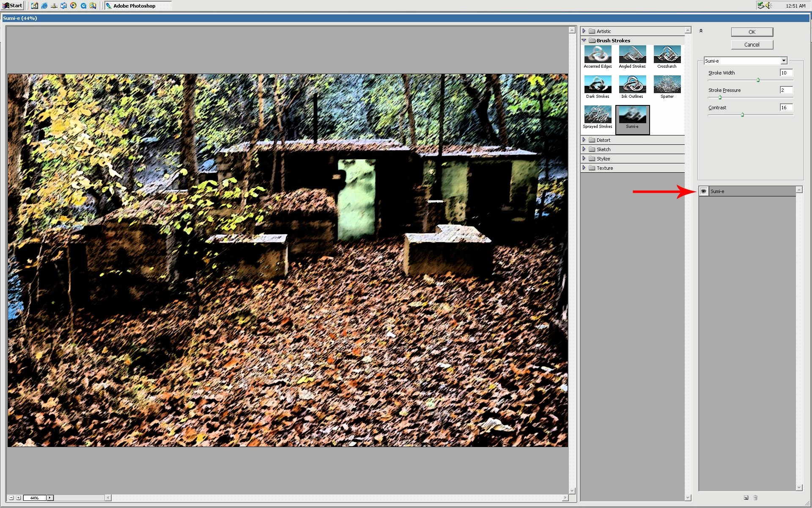This screenshot has height=508, width=812.
Task: Choose the Angled Strokes filter
Action: [632, 54]
